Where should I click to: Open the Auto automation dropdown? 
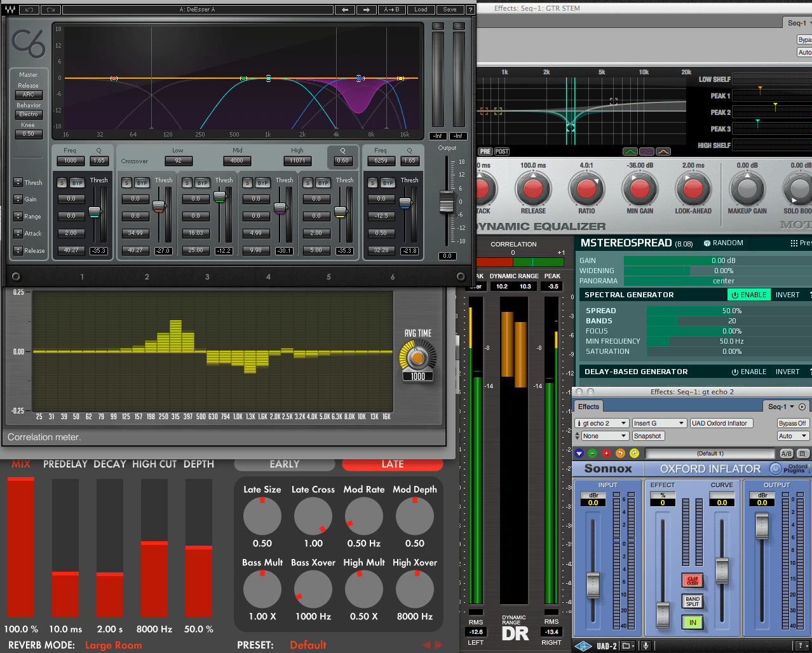coord(792,436)
